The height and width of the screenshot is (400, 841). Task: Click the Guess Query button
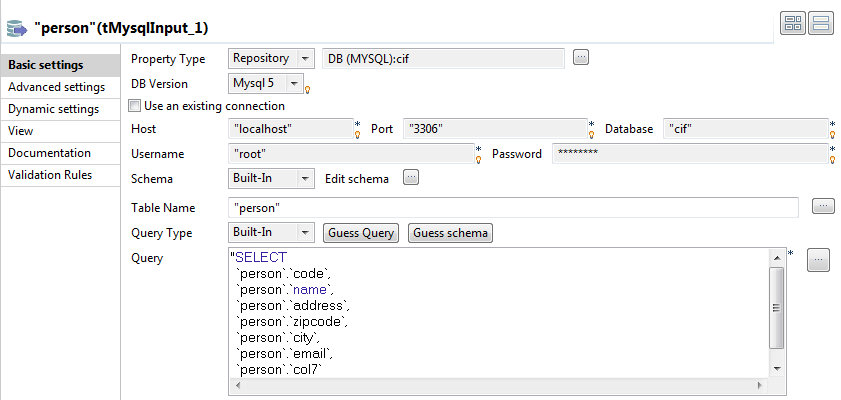pos(360,233)
